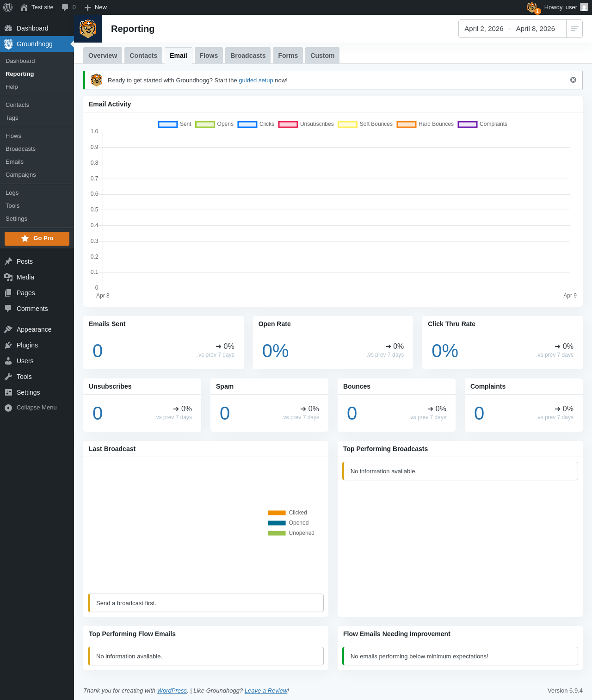Hide the Complaints series in chart legend
The height and width of the screenshot is (700, 592).
[x=482, y=124]
